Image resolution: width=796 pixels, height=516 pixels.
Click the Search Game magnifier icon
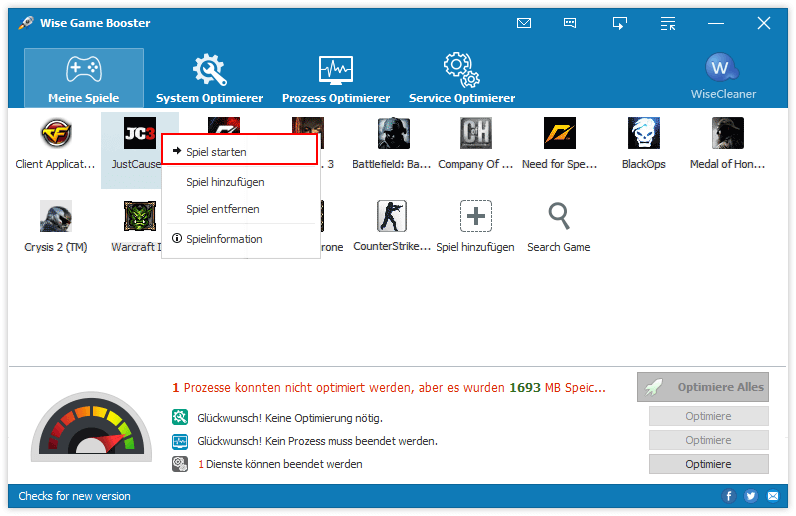tap(558, 216)
